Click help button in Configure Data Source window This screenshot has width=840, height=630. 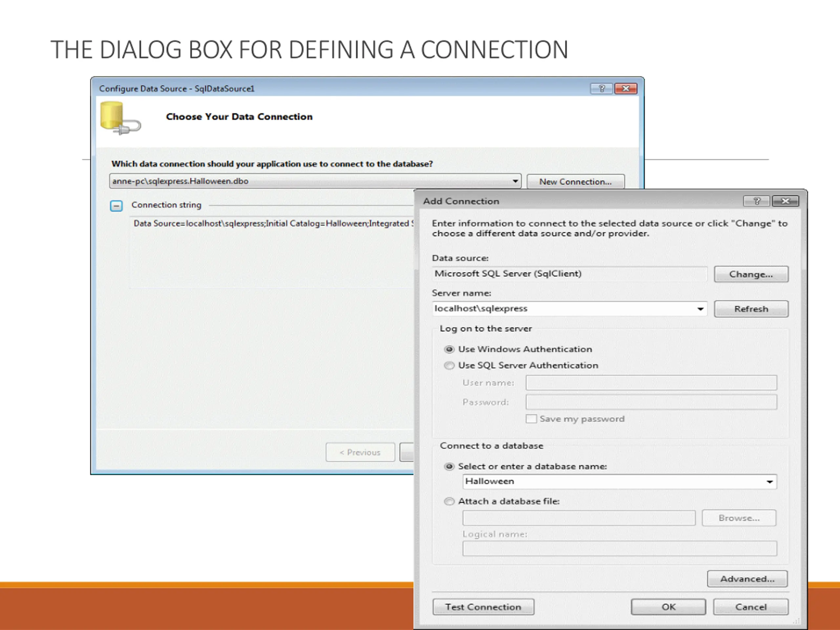click(x=601, y=89)
